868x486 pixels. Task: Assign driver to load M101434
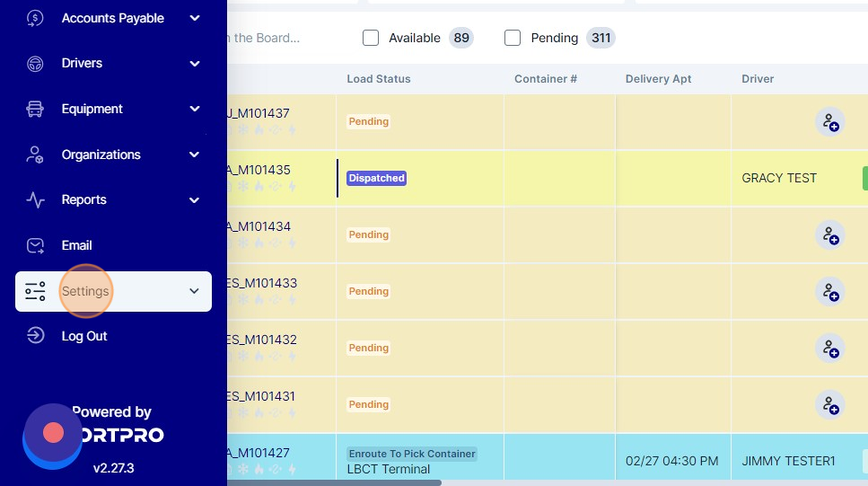[x=829, y=235]
